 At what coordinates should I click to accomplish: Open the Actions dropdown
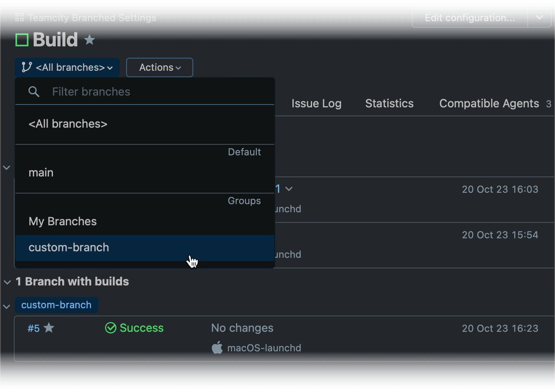point(159,67)
